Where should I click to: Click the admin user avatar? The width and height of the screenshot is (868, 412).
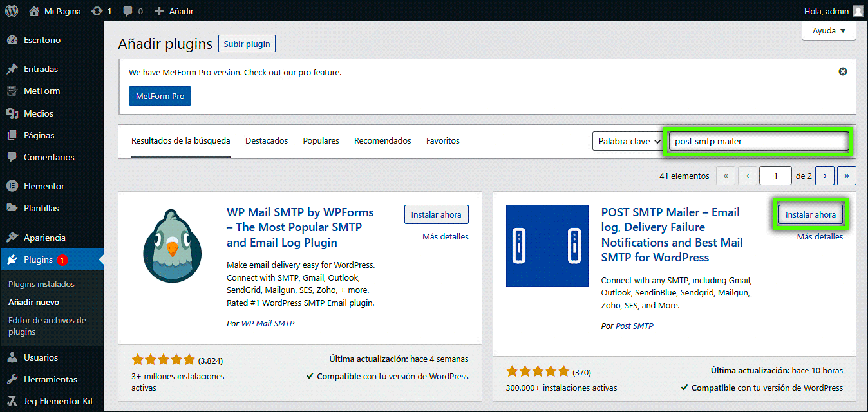click(858, 11)
